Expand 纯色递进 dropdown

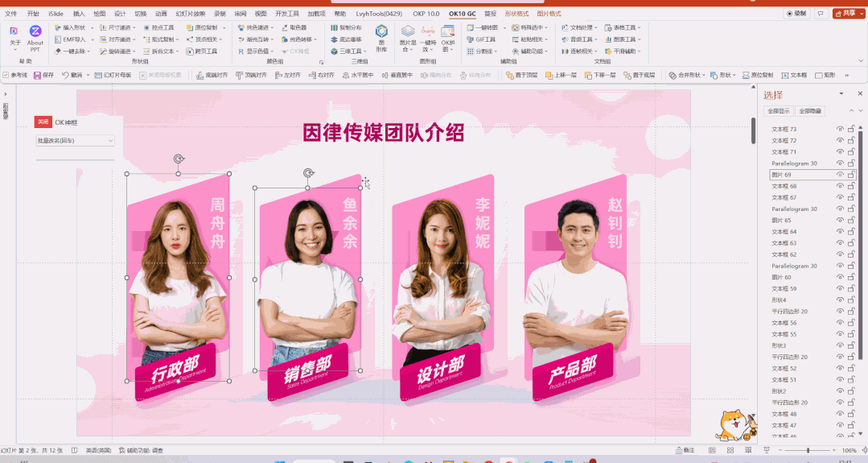point(272,27)
